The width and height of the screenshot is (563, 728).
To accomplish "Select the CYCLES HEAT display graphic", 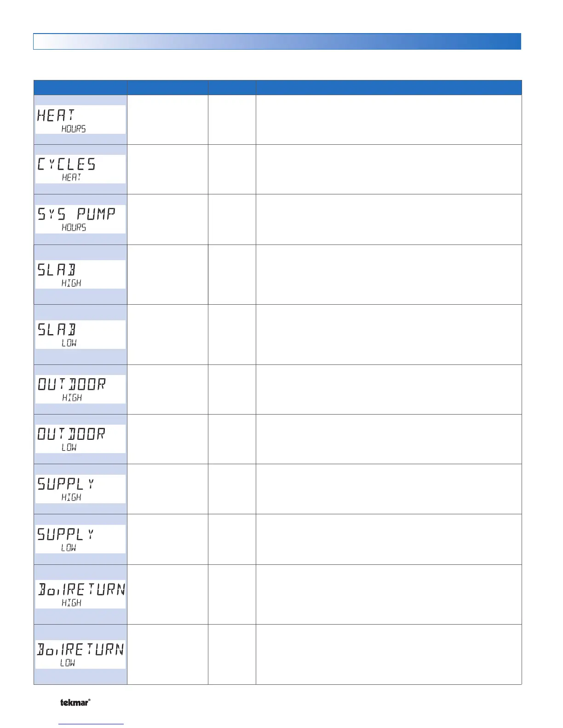I will tap(80, 169).
